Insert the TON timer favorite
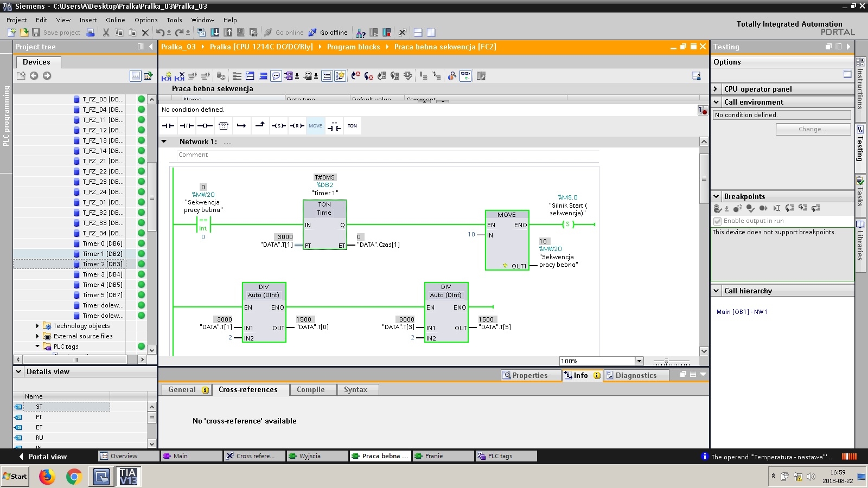The image size is (868, 488). tap(352, 126)
